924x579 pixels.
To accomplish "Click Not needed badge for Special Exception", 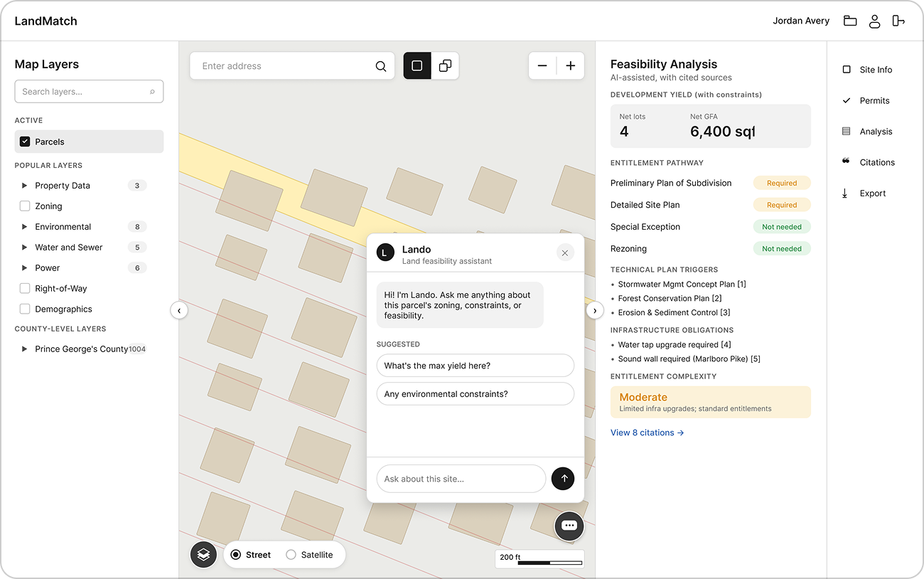I will 782,227.
